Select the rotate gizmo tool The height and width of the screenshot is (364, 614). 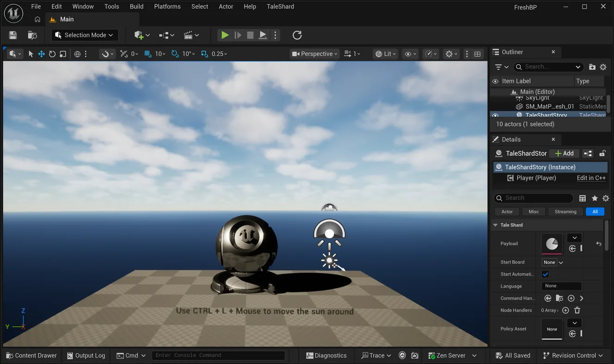point(52,54)
